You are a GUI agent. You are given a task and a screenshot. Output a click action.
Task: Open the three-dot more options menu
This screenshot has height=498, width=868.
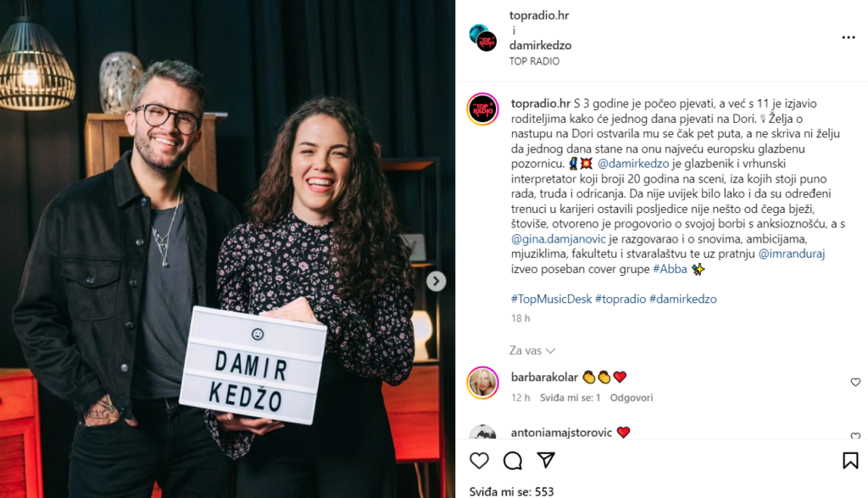(x=848, y=37)
